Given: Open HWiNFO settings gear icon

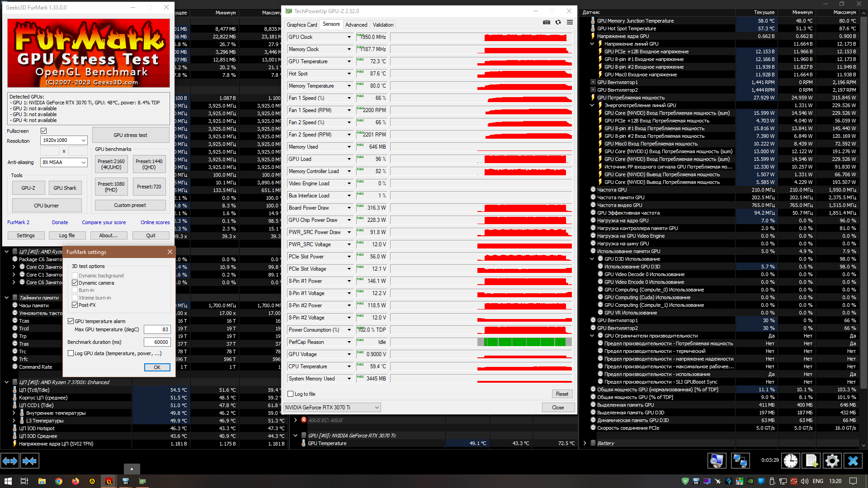Looking at the screenshot, I should pyautogui.click(x=832, y=460).
